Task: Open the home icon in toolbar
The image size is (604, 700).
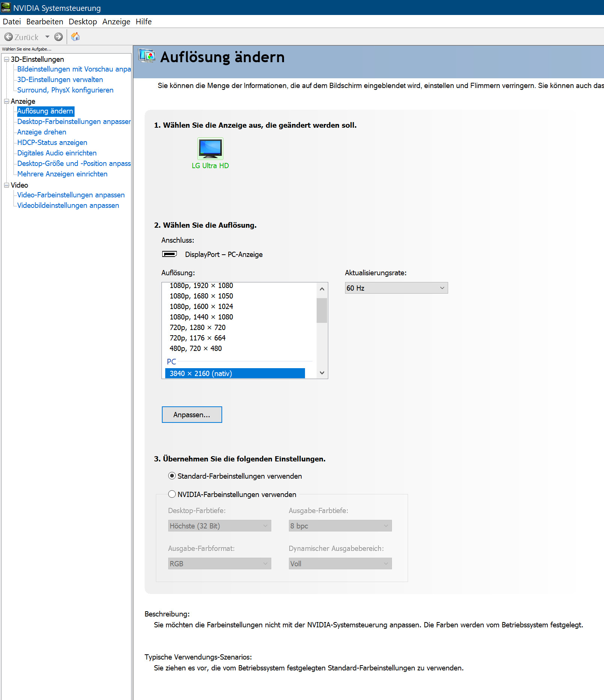Action: (75, 36)
